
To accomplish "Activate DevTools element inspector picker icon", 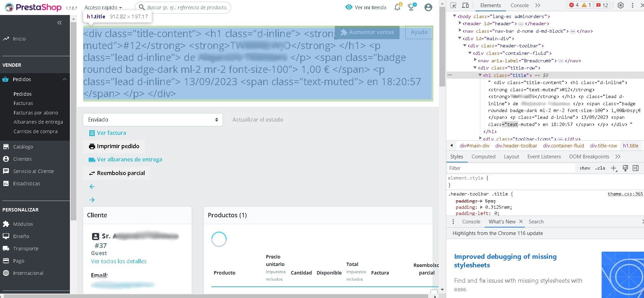I will (x=453, y=5).
